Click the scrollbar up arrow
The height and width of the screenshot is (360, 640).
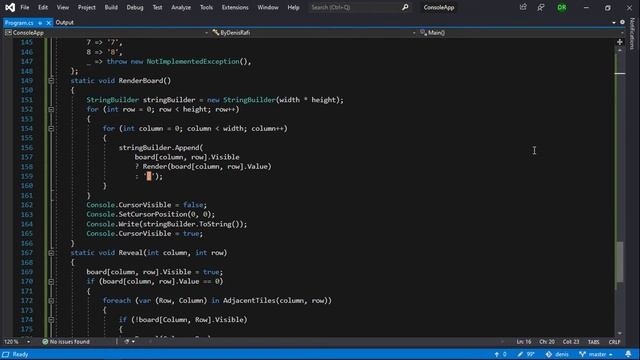[x=620, y=50]
